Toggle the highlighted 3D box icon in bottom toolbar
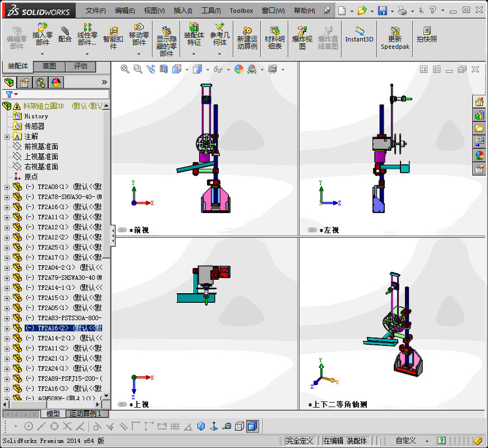The image size is (488, 448). coord(252,427)
